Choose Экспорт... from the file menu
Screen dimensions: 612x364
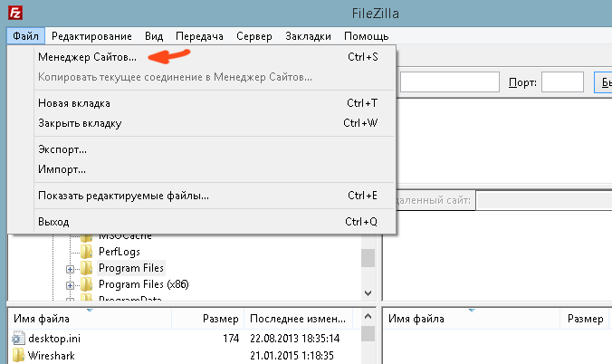(x=215, y=149)
